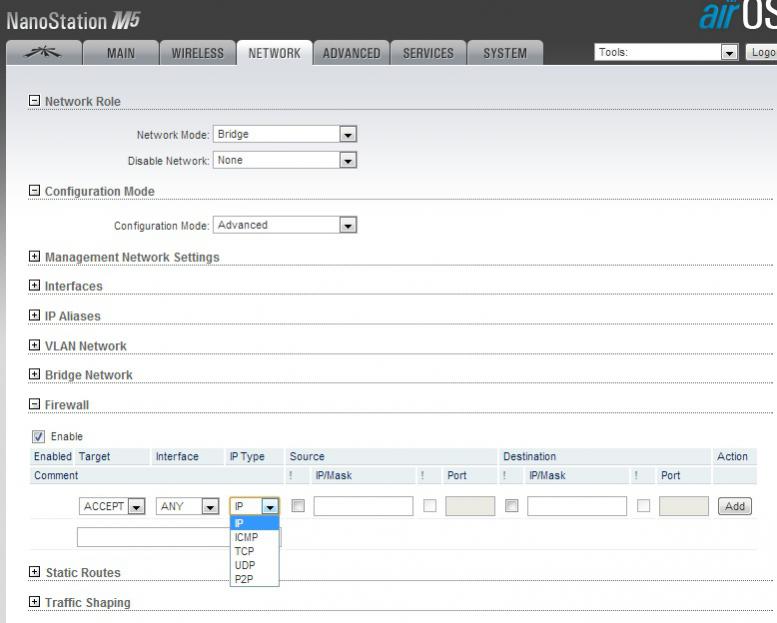Viewport: 777px width, 623px height.
Task: Open the Network Mode dropdown
Action: [x=285, y=134]
